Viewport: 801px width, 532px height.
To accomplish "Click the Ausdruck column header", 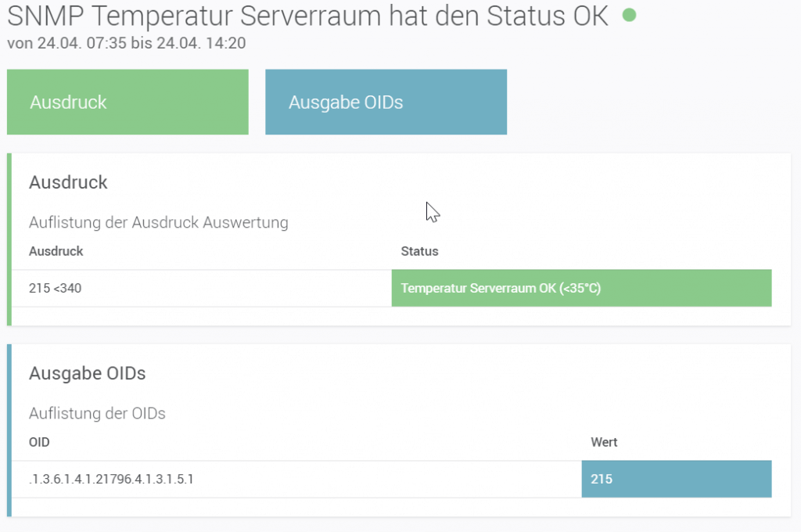I will pyautogui.click(x=56, y=251).
